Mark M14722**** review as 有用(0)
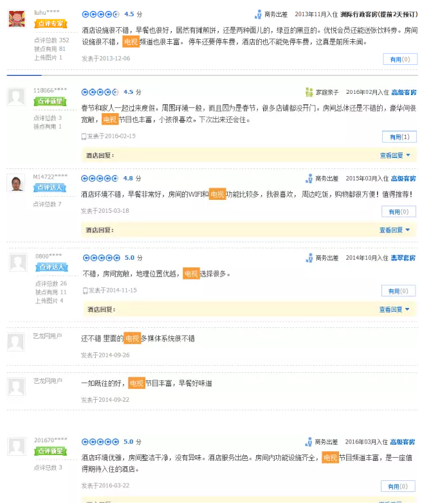This screenshot has height=504, width=422. [399, 212]
